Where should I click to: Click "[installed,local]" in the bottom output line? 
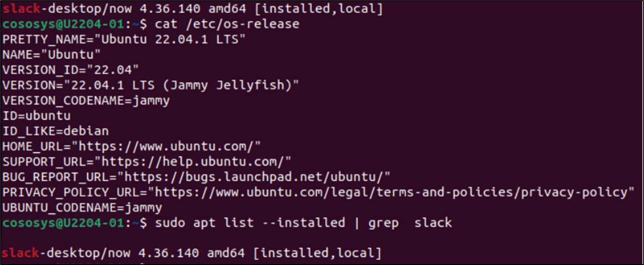317,253
